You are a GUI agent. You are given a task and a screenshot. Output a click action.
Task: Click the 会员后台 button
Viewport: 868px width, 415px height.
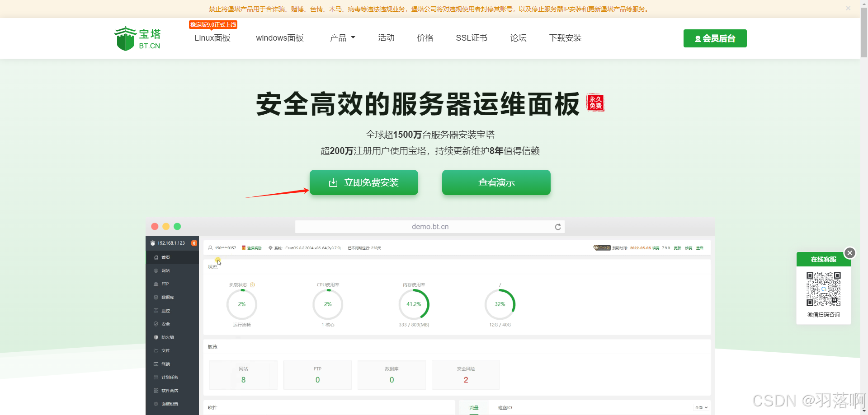click(x=715, y=38)
